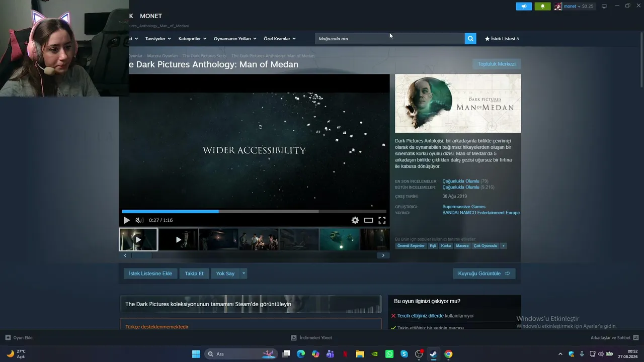Click Oyun Ekle at bottom left

click(x=19, y=338)
